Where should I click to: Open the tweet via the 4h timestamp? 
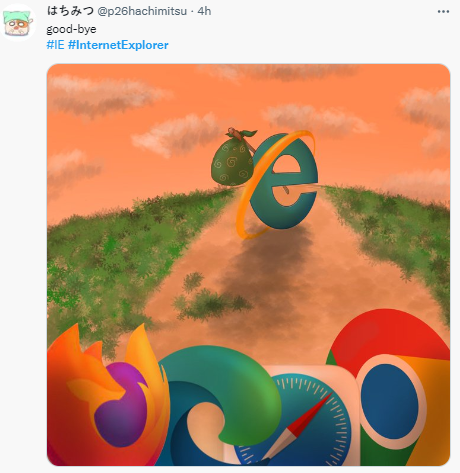(x=204, y=11)
